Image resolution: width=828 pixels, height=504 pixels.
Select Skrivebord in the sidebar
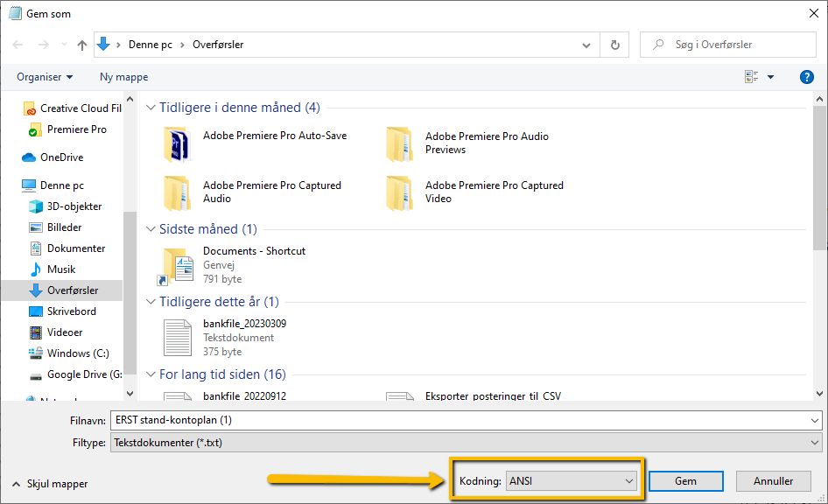click(72, 311)
